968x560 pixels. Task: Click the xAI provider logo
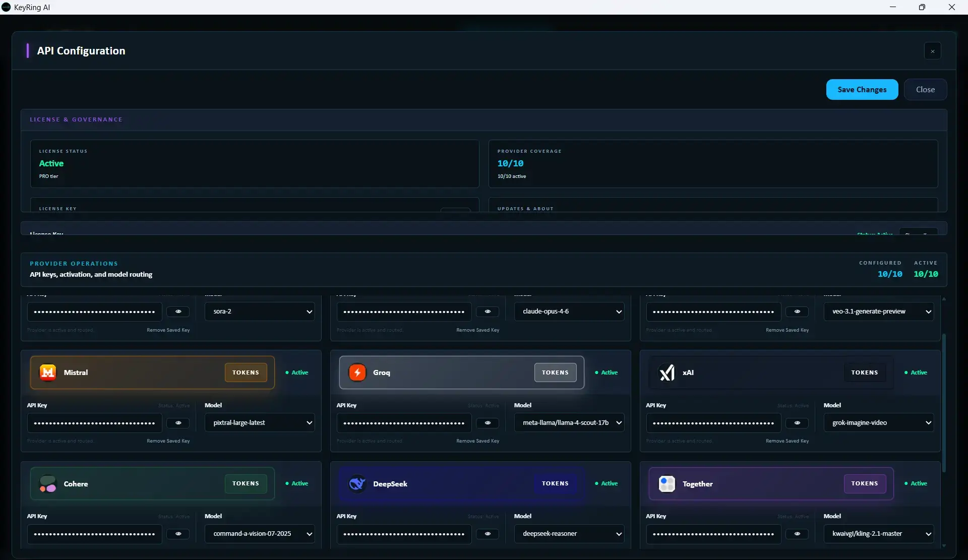click(x=667, y=372)
